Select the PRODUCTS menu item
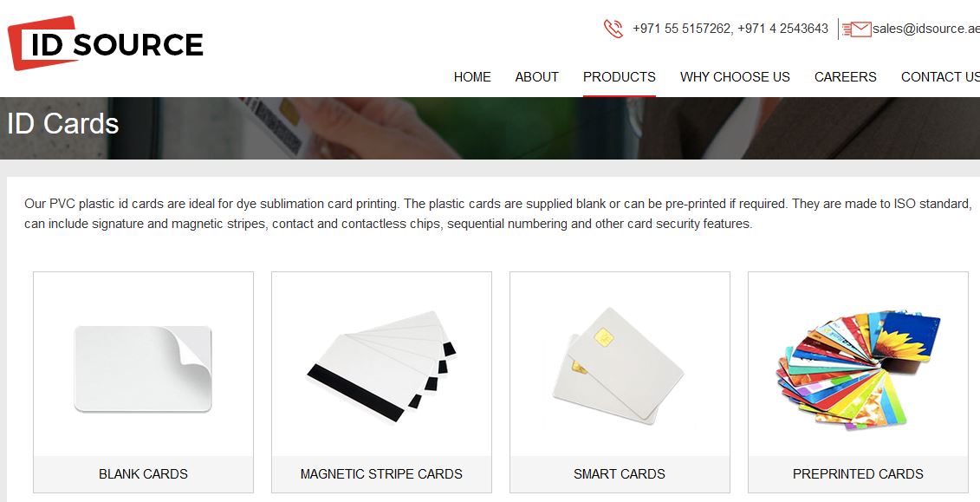 (x=620, y=77)
